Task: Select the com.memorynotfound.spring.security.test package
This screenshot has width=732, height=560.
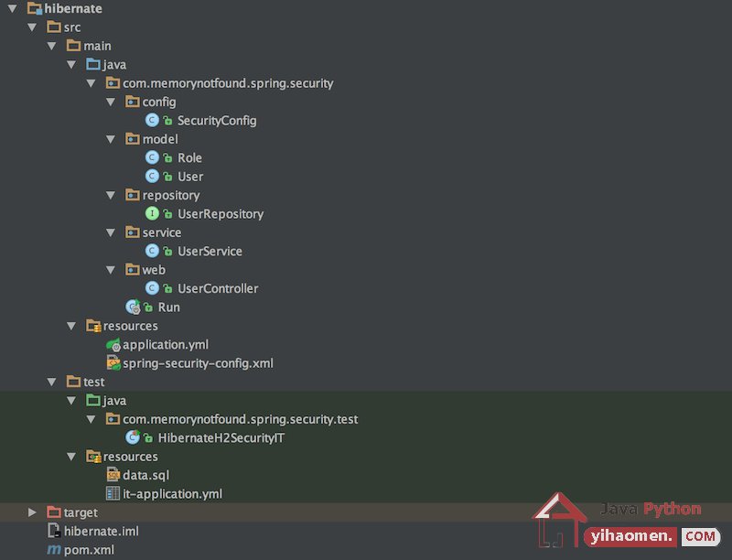Action: (240, 419)
